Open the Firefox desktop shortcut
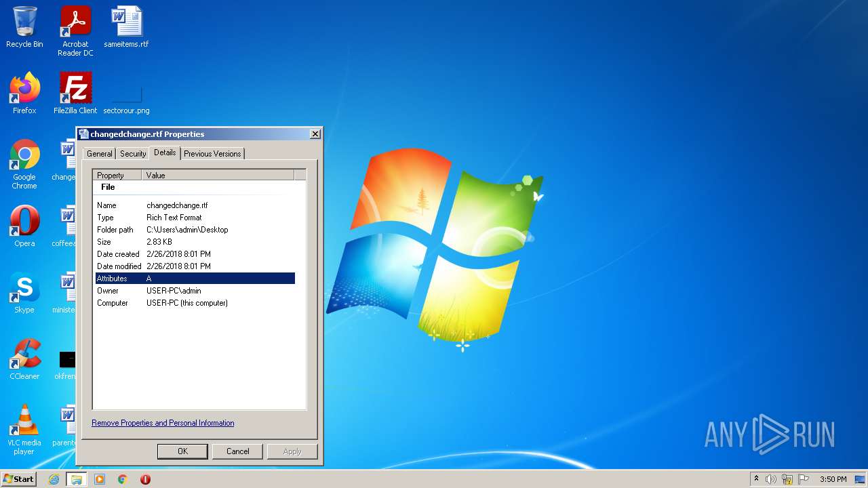 [x=24, y=94]
